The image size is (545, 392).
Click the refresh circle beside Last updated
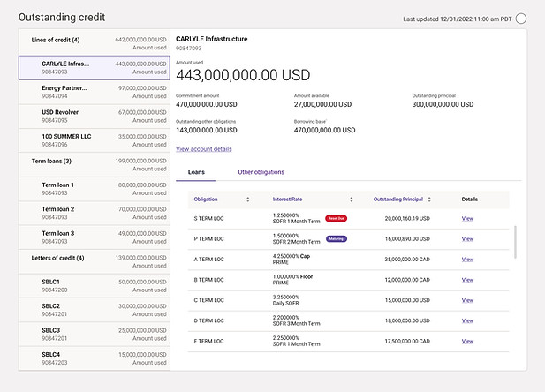click(x=520, y=19)
